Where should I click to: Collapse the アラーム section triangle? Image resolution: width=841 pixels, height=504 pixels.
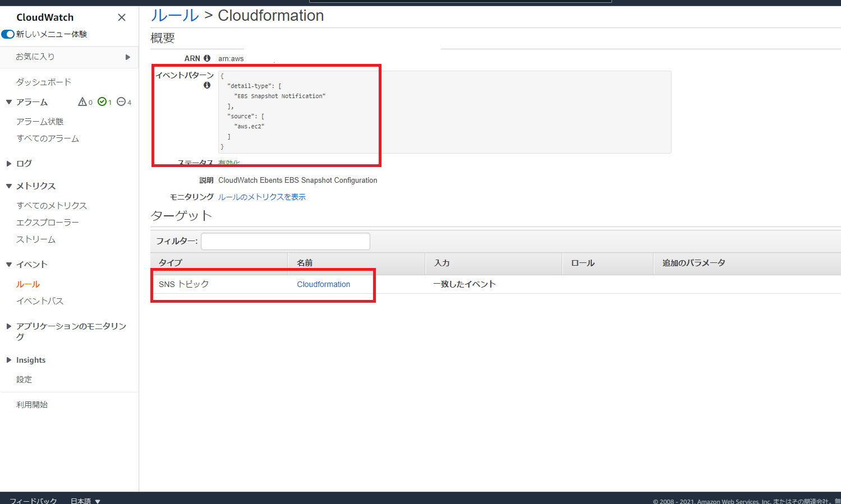pyautogui.click(x=9, y=102)
